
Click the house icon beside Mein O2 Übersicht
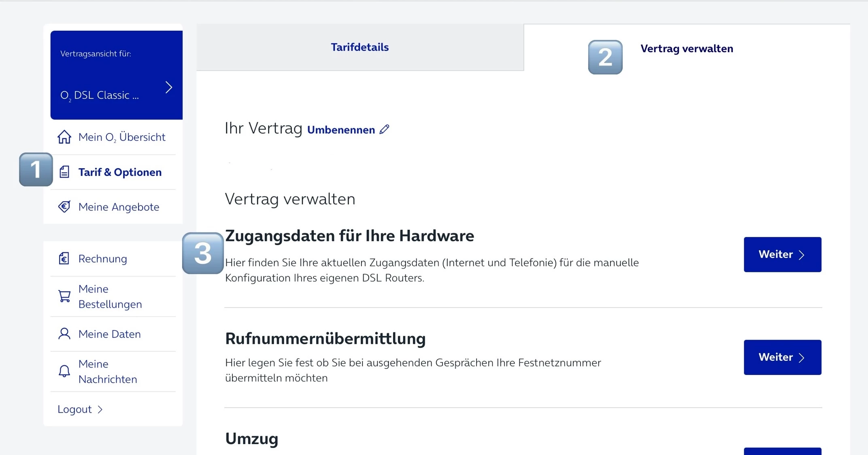click(x=64, y=137)
